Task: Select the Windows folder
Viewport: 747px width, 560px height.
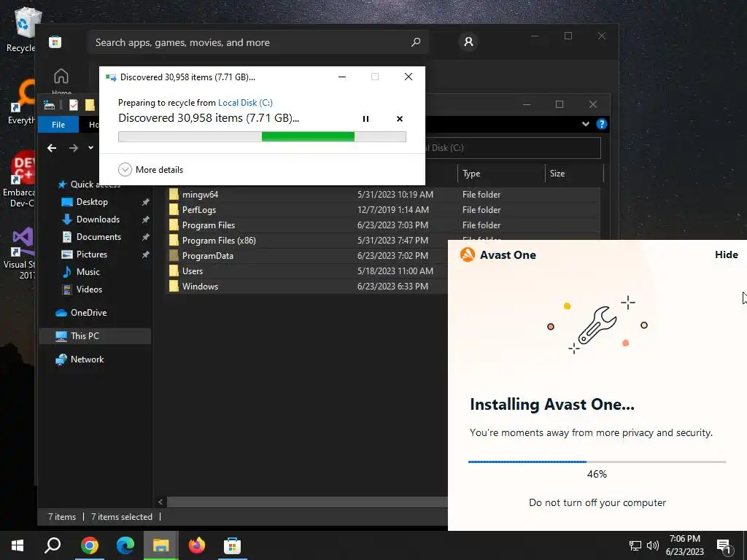Action: (200, 286)
